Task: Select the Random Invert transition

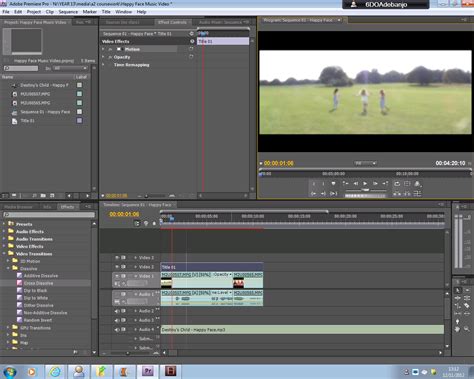Action: (38, 320)
